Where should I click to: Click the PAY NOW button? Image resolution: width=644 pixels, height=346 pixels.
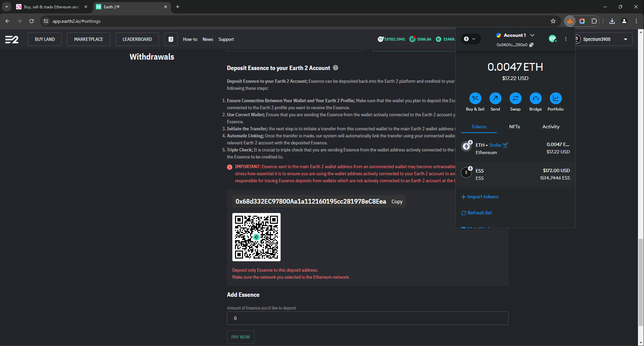tap(240, 337)
